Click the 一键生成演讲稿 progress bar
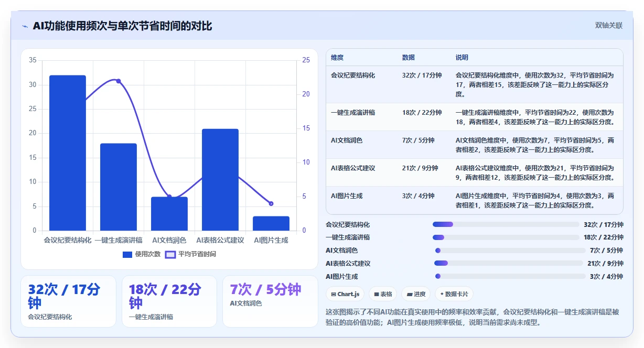 point(506,237)
